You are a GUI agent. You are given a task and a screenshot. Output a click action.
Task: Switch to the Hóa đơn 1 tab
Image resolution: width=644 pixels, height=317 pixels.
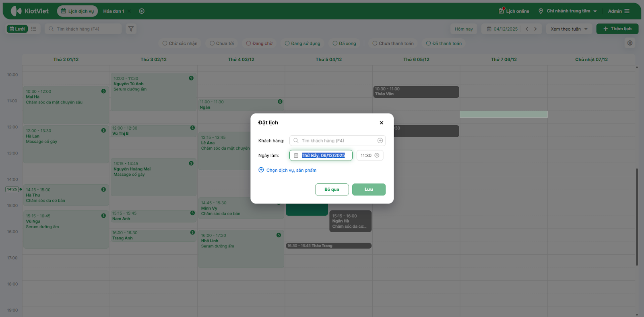point(114,11)
